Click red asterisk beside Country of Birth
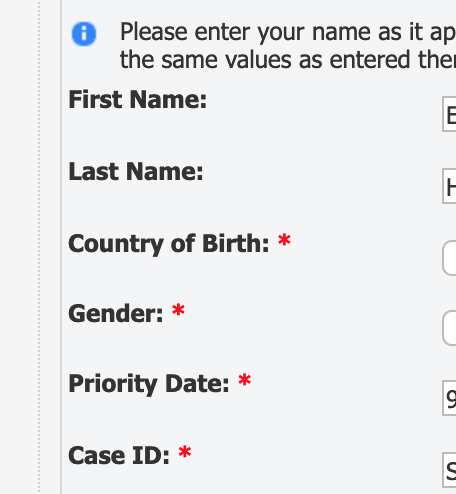The height and width of the screenshot is (494, 456). click(284, 240)
